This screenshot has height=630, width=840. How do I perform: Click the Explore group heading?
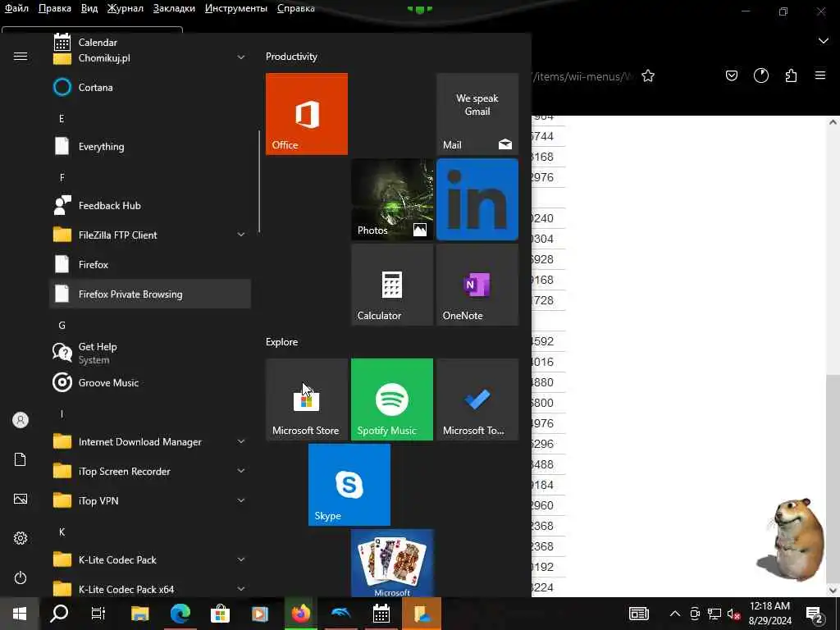tap(282, 342)
